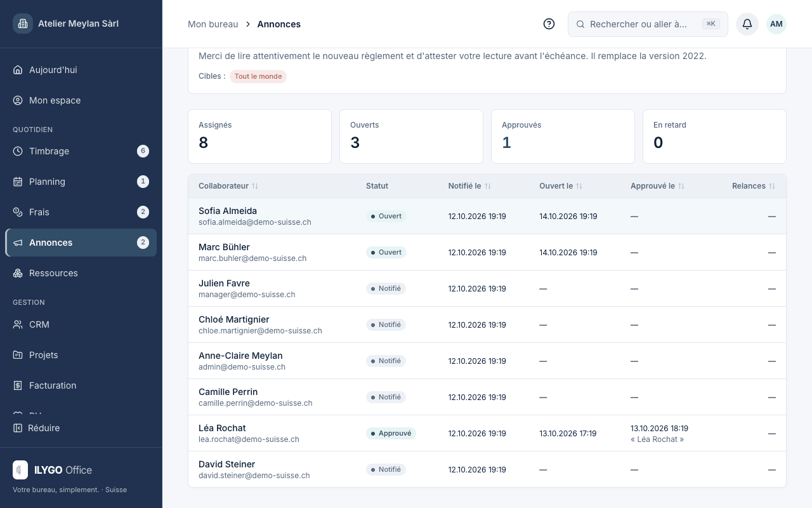This screenshot has height=508, width=812.
Task: Select Sofia Almeida's name in the table
Action: click(x=228, y=211)
